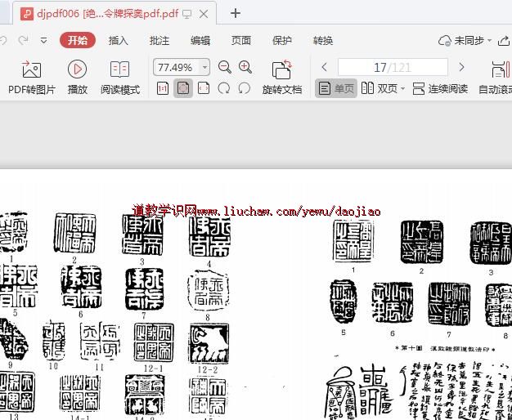This screenshot has height=420, width=512.
Task: Click the Rotate Document button
Action: coord(282,78)
